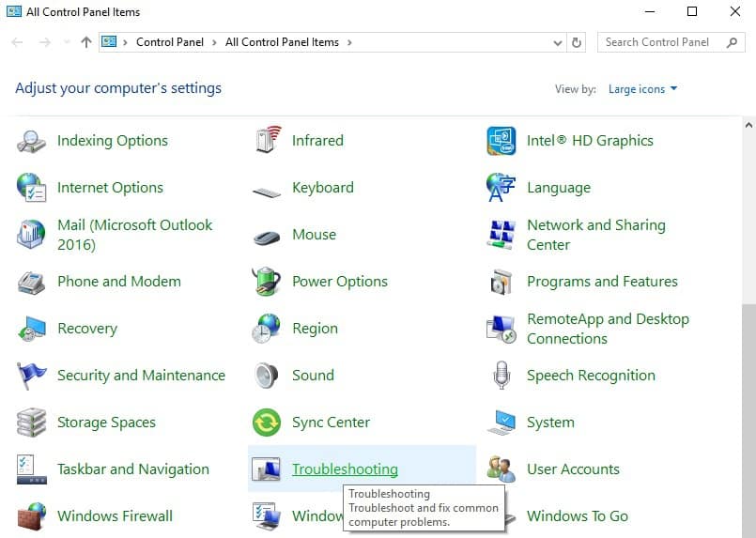Click the User Accounts link
756x538 pixels.
573,469
